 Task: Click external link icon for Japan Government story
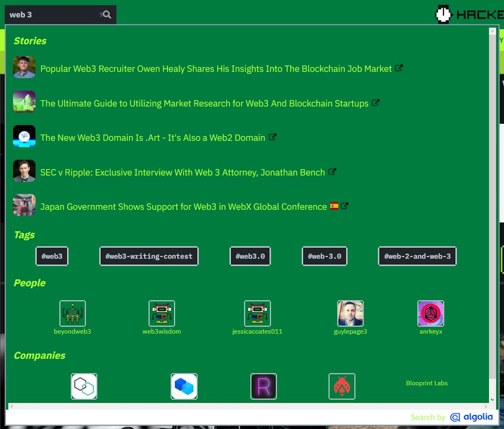344,206
